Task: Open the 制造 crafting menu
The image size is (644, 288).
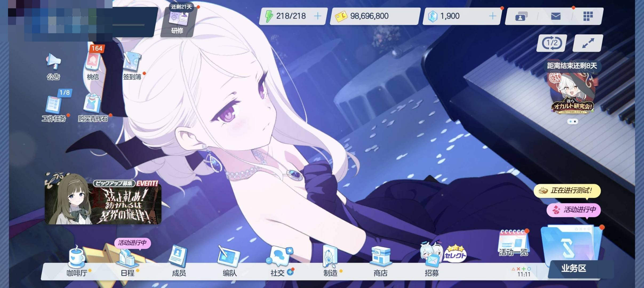Action: click(x=331, y=261)
